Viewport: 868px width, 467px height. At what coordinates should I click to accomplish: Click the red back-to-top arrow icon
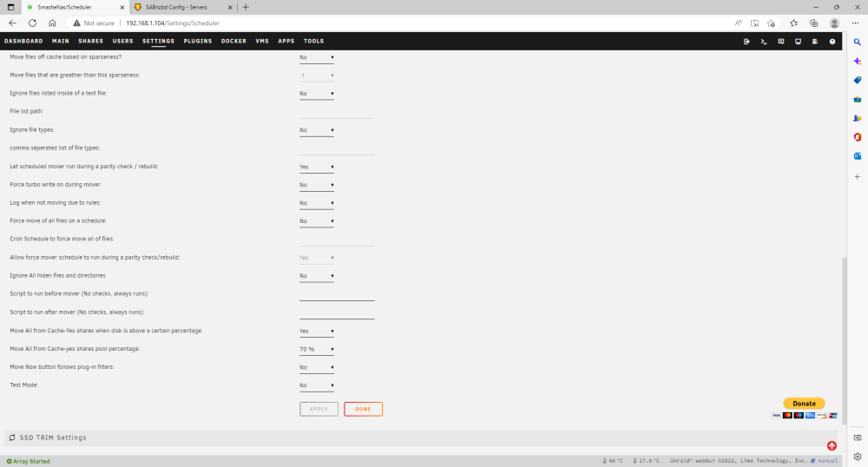click(x=832, y=446)
